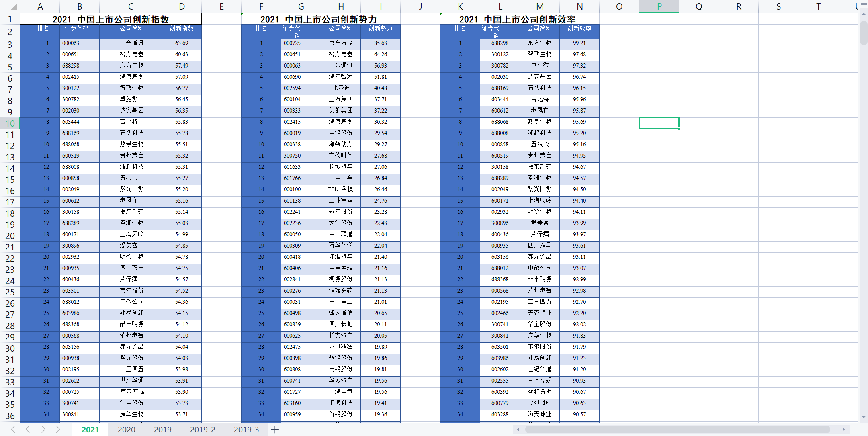Image resolution: width=868 pixels, height=436 pixels.
Task: Jump to last sheet navigation arrow
Action: [59, 429]
